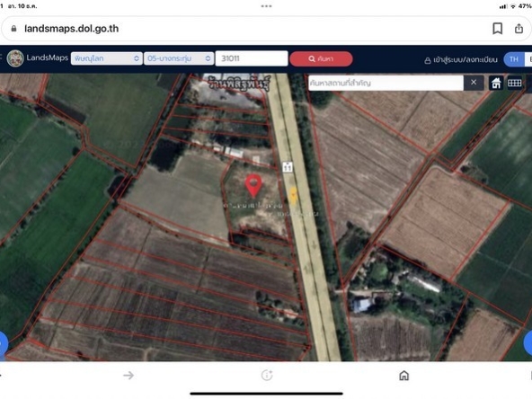
Task: Open the house layer icon on map
Action: (x=496, y=83)
